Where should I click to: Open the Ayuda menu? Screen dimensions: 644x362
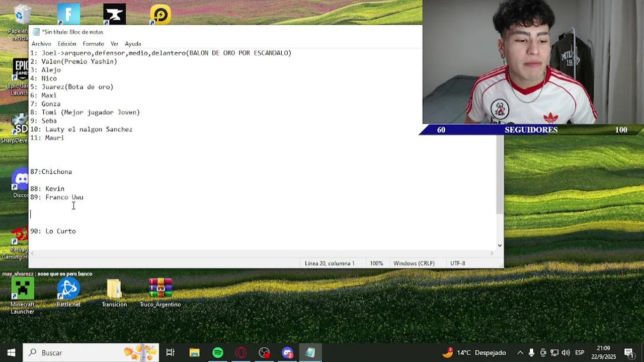[x=133, y=44]
